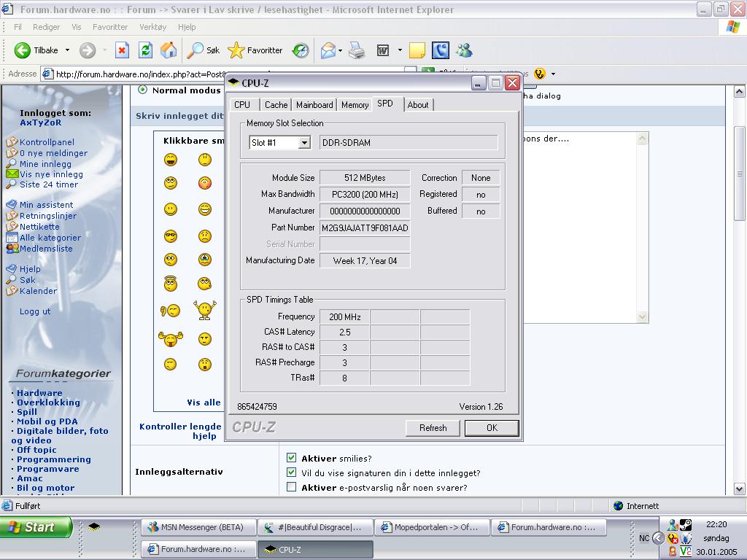Open the Mail button dropdown arrow
The image size is (747, 560).
point(340,50)
